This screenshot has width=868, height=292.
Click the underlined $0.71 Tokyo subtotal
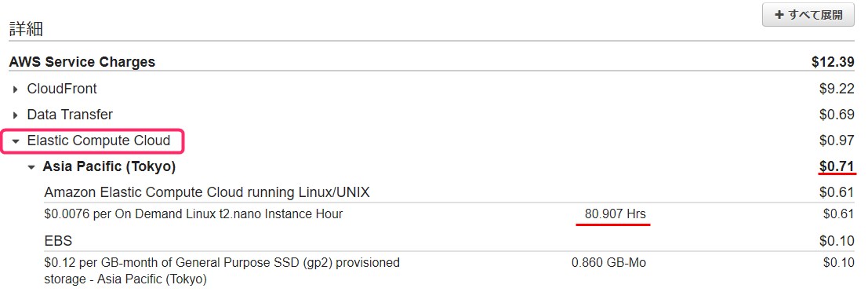click(837, 166)
